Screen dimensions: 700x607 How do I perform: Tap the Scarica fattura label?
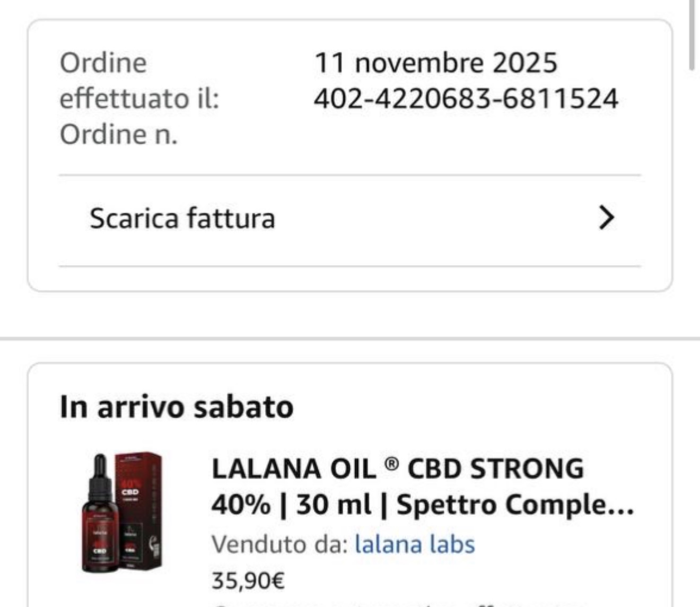coord(182,218)
